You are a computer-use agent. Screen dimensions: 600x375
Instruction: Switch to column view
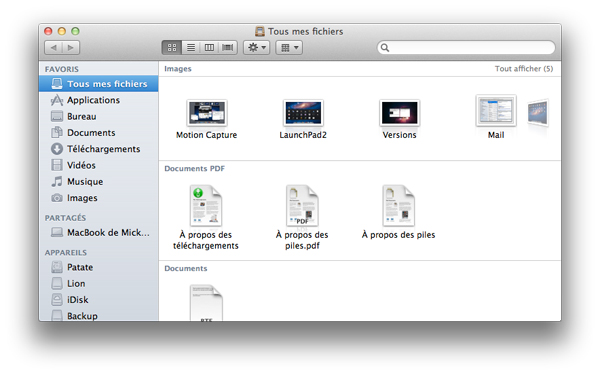pyautogui.click(x=209, y=47)
